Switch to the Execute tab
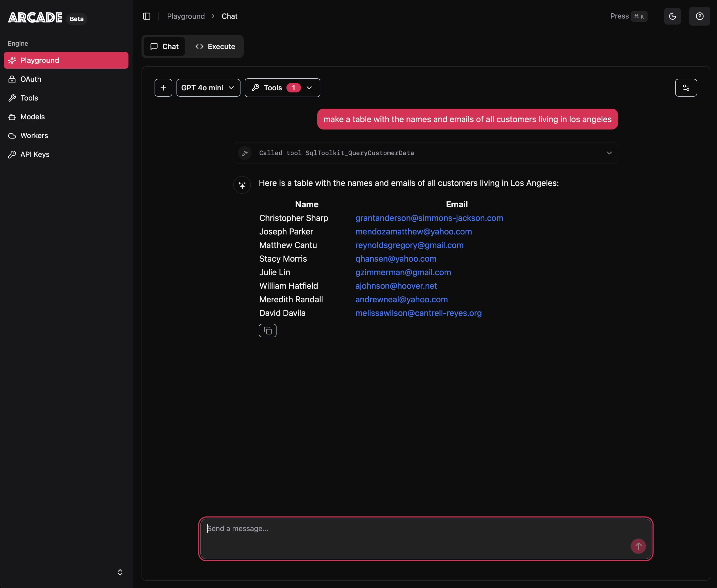 tap(215, 46)
